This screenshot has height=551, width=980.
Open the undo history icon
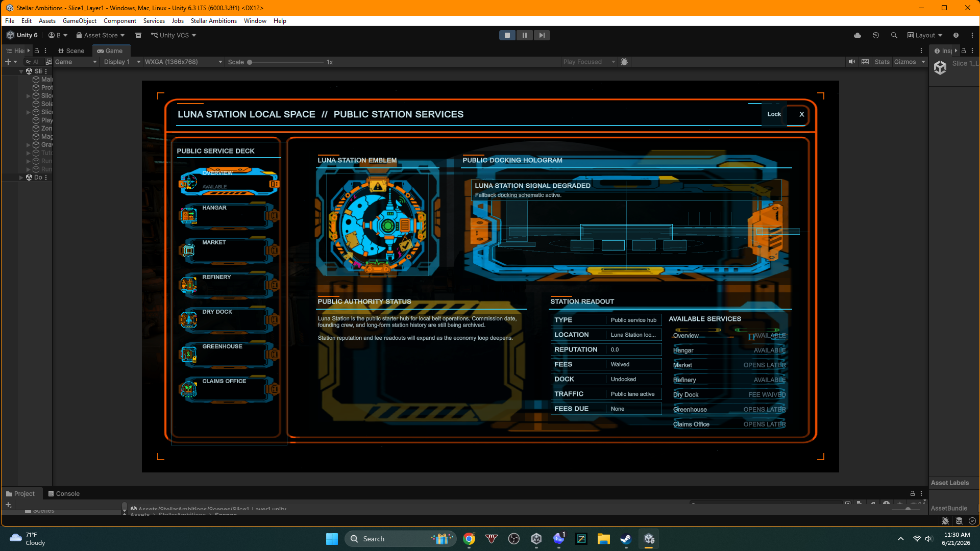point(876,35)
